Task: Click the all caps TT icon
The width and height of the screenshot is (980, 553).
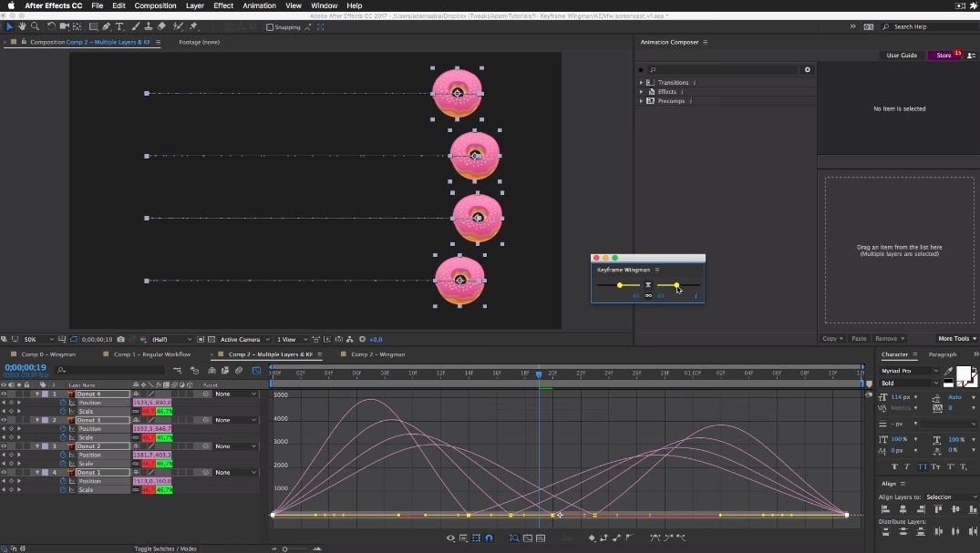Action: (922, 466)
